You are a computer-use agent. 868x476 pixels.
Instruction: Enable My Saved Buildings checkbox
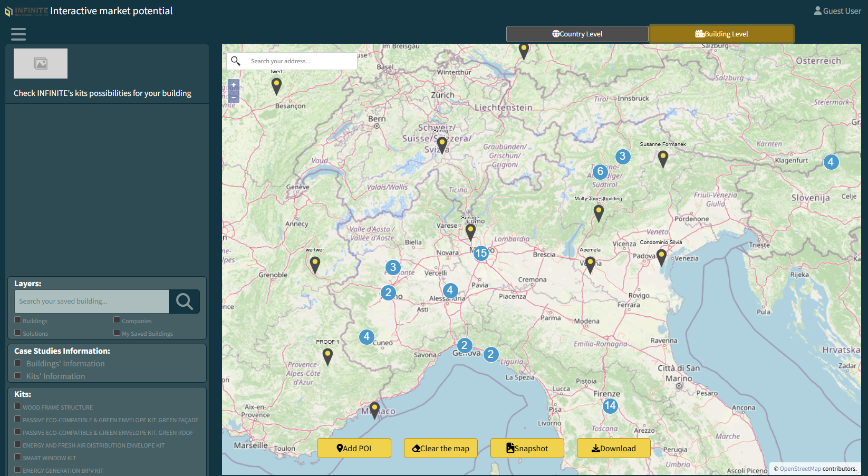(x=117, y=333)
